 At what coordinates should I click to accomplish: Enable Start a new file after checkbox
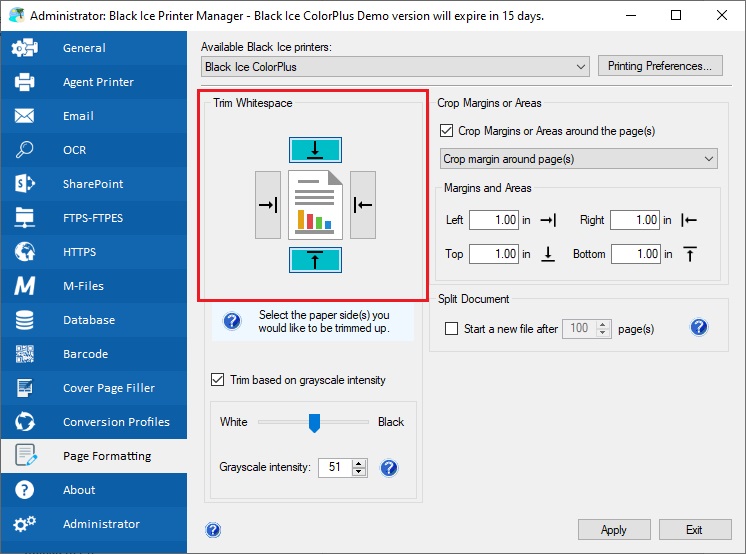click(451, 328)
